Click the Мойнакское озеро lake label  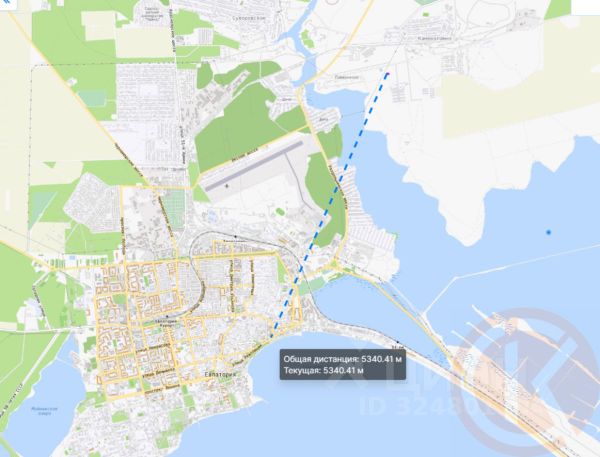point(44,411)
